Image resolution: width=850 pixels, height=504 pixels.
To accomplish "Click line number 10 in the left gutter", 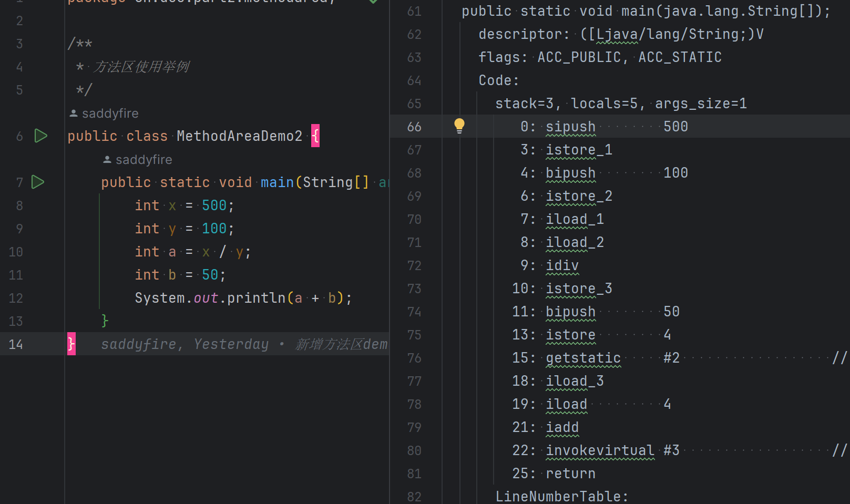I will pyautogui.click(x=16, y=252).
